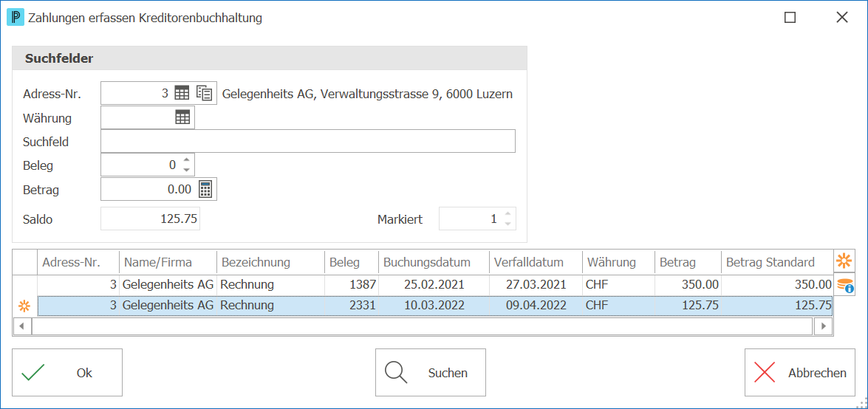Click the horizontal scrollbar track of the table

pos(422,326)
